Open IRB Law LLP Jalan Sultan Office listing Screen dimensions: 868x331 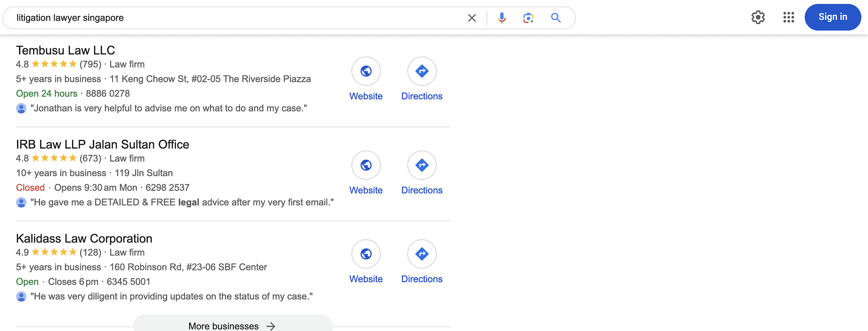(x=103, y=145)
